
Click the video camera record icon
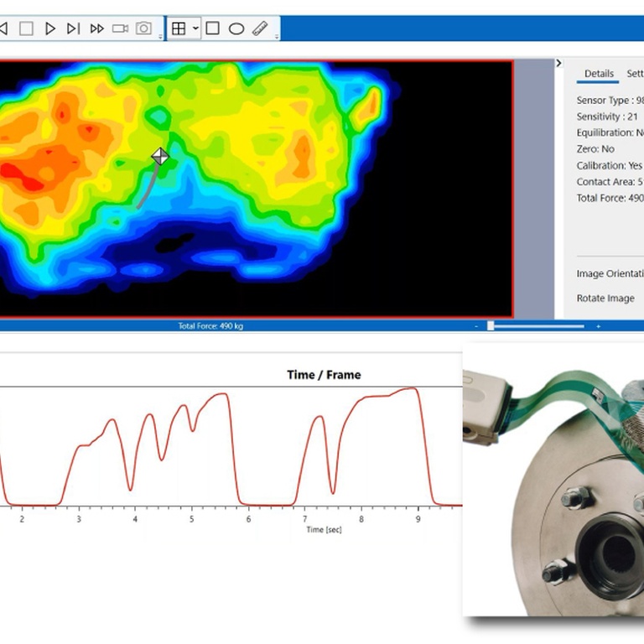121,29
